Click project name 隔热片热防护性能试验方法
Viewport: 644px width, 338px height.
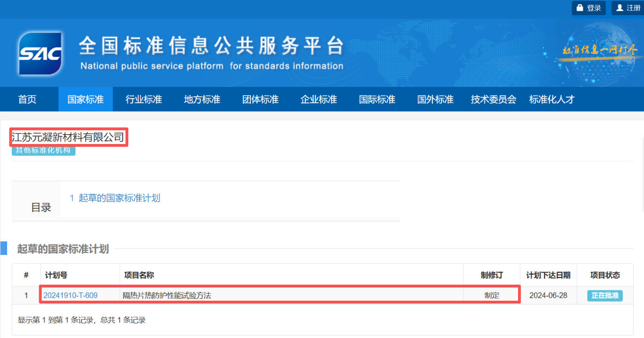(167, 296)
